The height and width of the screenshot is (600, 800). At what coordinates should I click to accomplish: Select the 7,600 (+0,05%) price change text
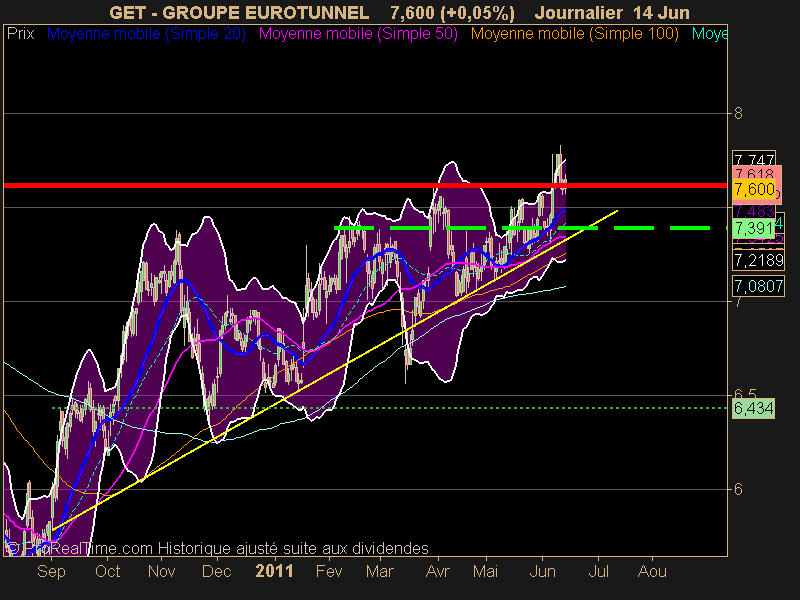click(453, 13)
